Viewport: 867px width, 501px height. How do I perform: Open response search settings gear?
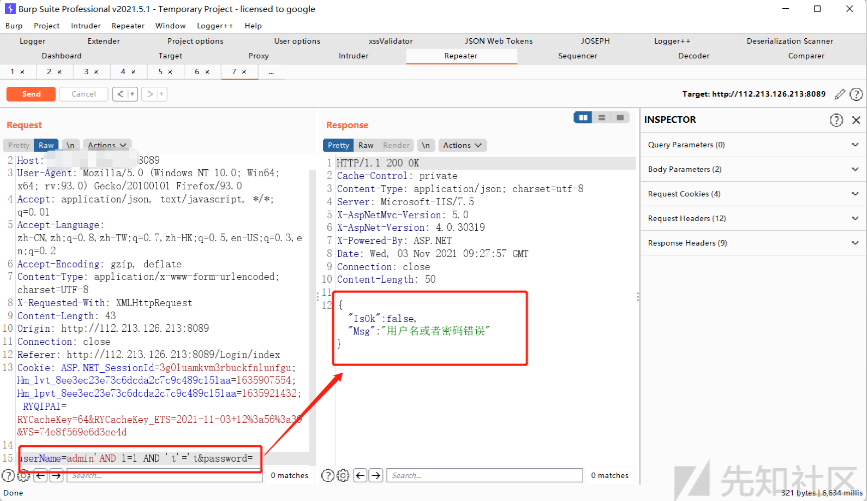tap(343, 476)
